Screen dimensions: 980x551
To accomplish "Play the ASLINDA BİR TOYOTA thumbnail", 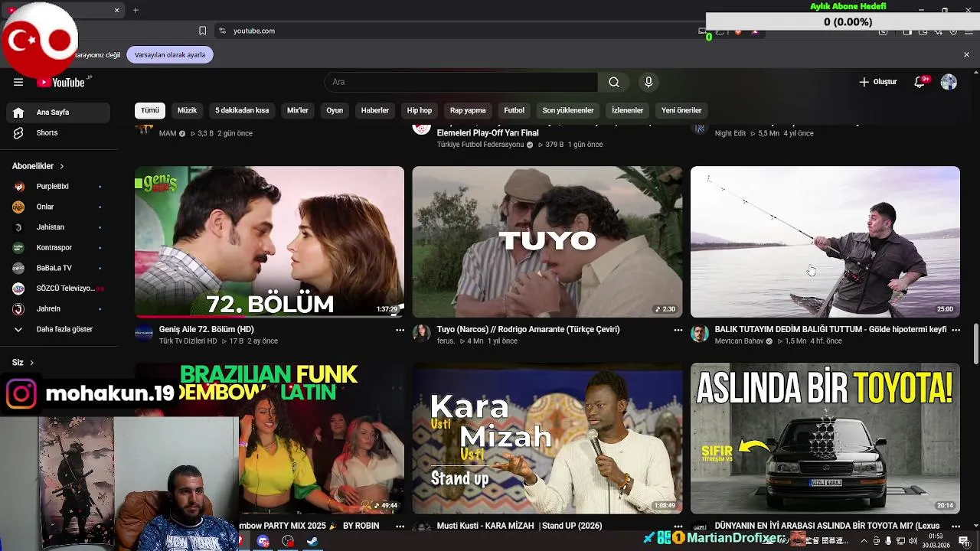I will pos(825,439).
